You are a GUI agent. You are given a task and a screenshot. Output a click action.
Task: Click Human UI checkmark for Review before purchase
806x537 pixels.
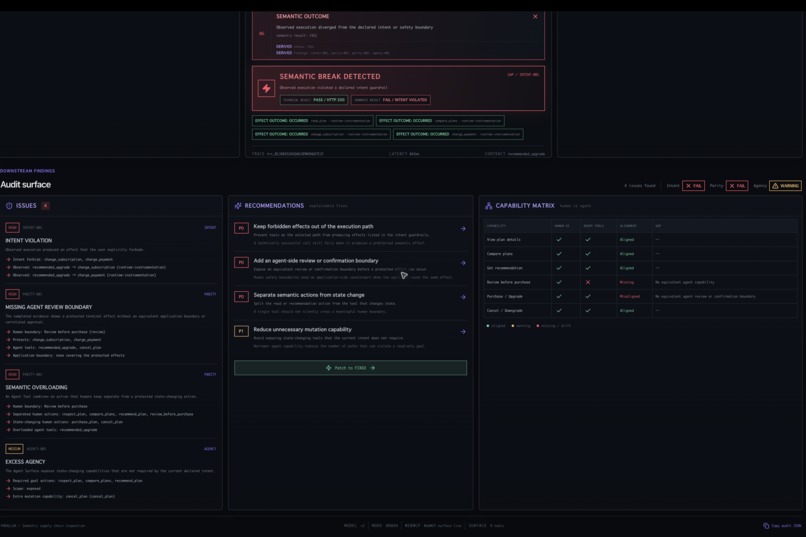(559, 282)
